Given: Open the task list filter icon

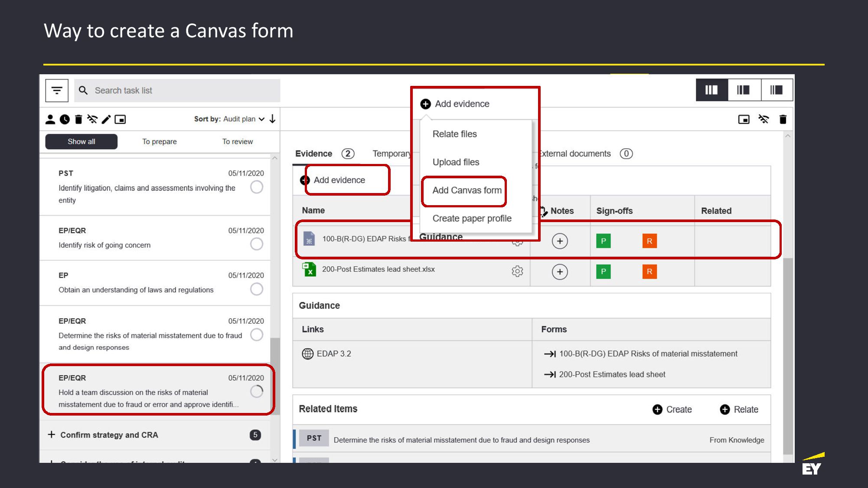Looking at the screenshot, I should (x=57, y=91).
